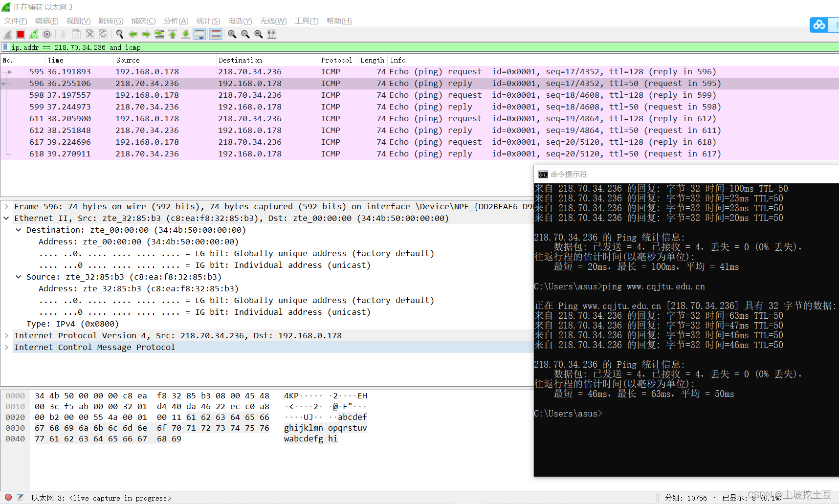This screenshot has width=839, height=504.
Task: Click the 命令提示符 window title bar
Action: coord(686,175)
